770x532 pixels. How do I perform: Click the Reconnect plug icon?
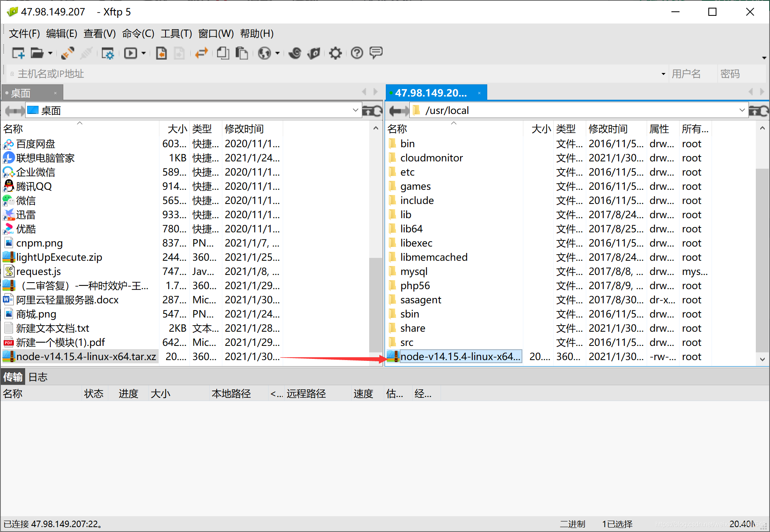click(68, 53)
